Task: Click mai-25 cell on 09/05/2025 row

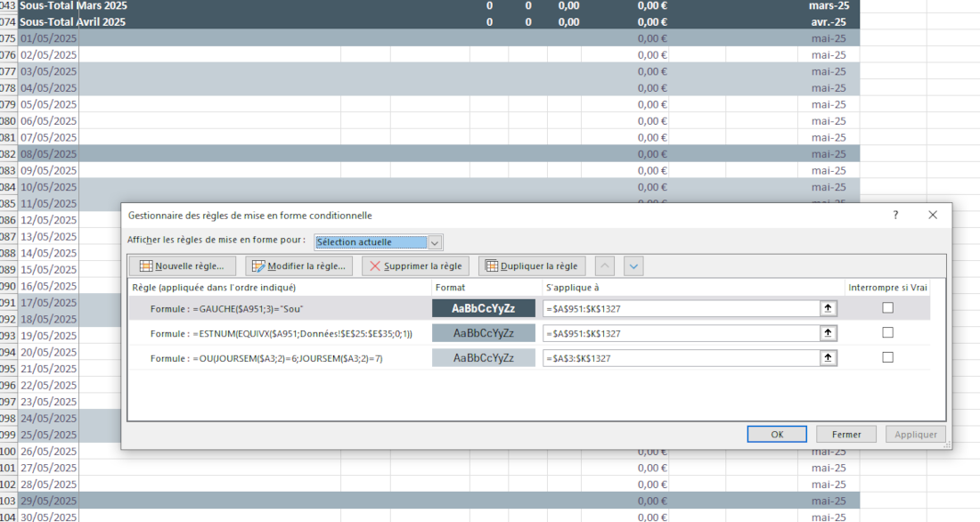Action: (829, 171)
